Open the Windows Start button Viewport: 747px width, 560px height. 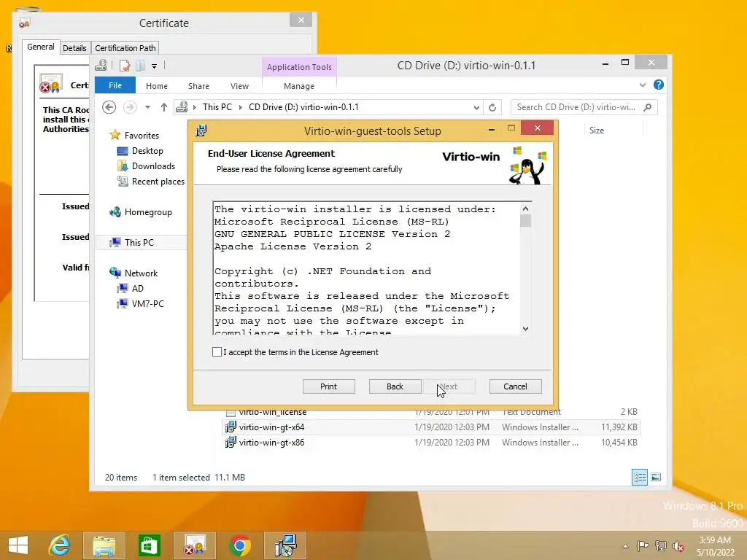(18, 545)
